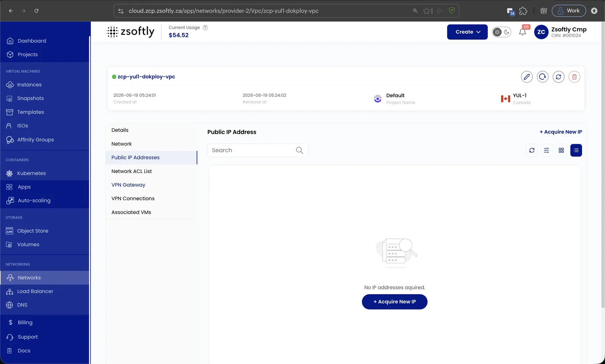The height and width of the screenshot is (364, 605).
Task: Click the browser forward arrow
Action: coord(23,11)
